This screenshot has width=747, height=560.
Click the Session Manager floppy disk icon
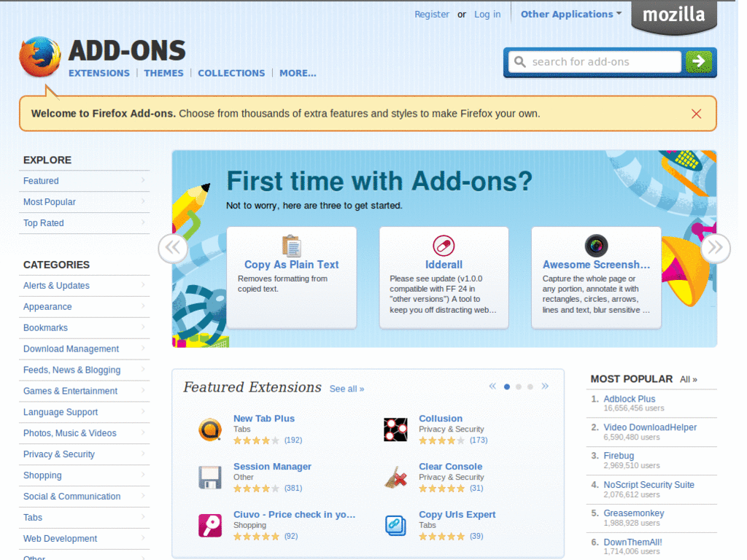point(209,478)
